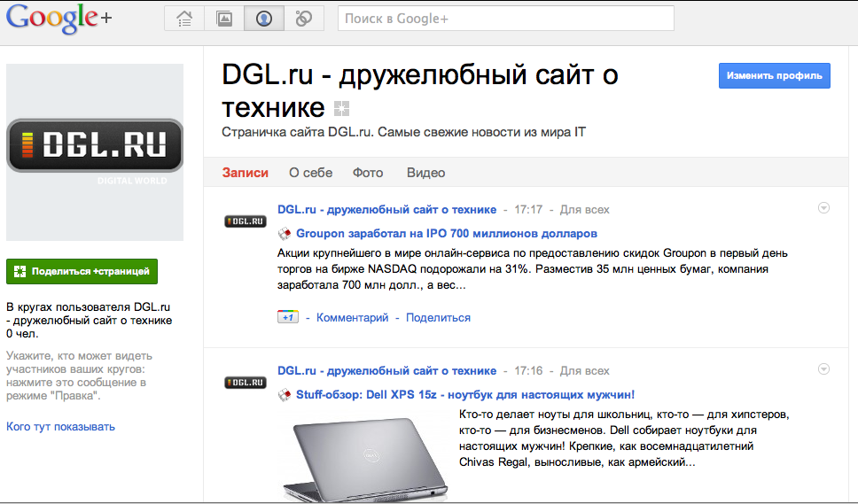This screenshot has width=858, height=504.
Task: Click Комментарий on the Groupon post
Action: tap(353, 318)
